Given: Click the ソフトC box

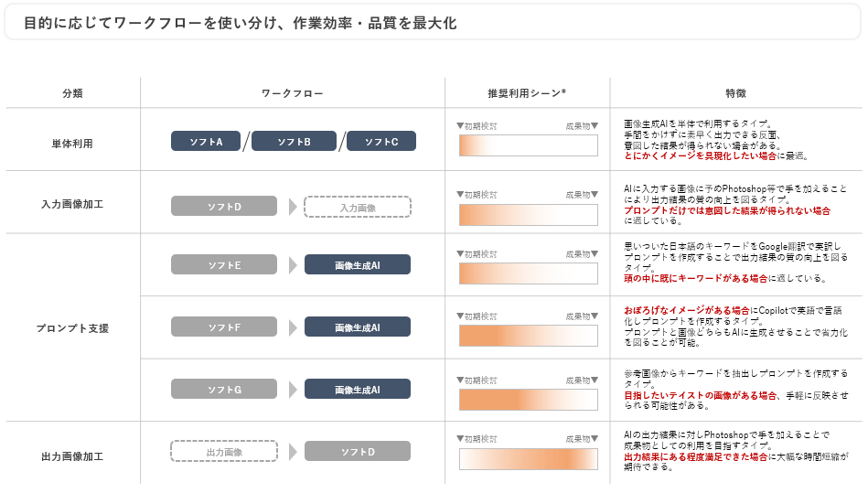Looking at the screenshot, I should tap(381, 141).
